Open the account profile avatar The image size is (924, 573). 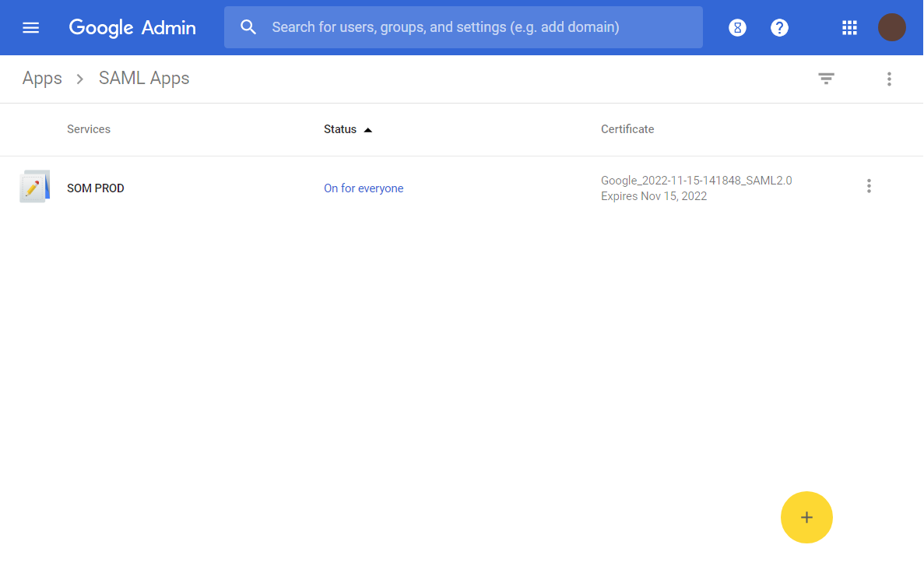pos(891,28)
